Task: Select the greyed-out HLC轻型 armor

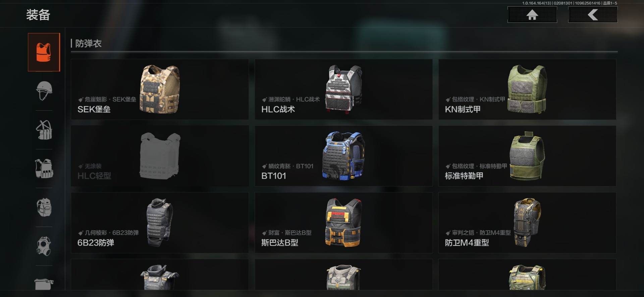Action: click(x=160, y=156)
